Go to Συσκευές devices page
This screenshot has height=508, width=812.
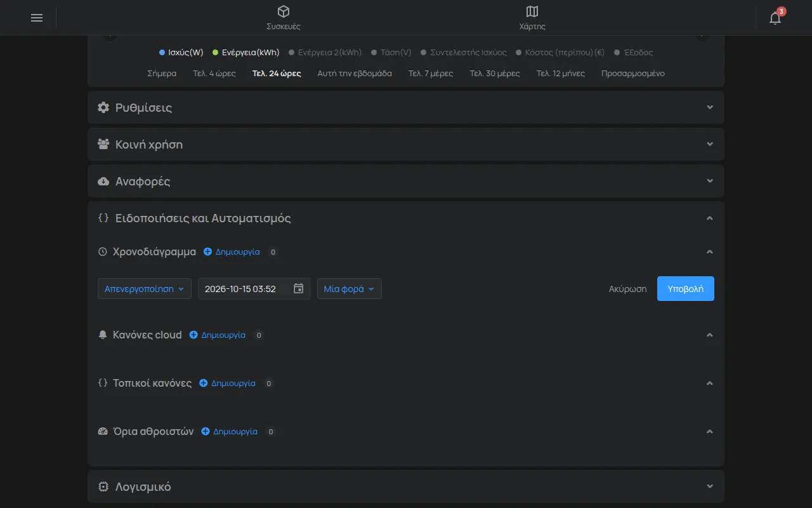click(x=284, y=18)
